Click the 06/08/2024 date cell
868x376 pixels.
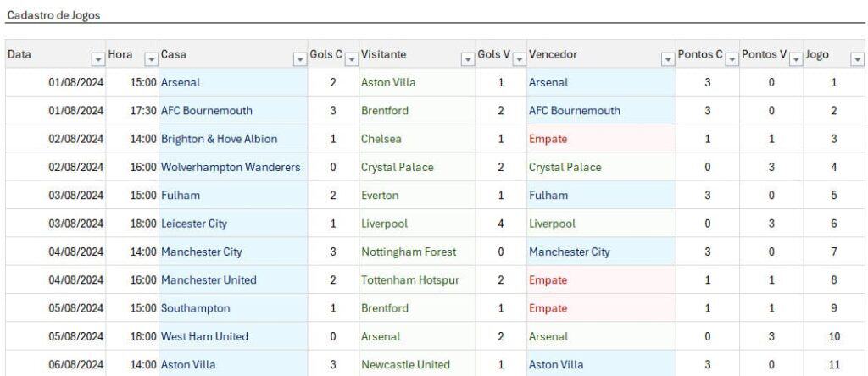56,364
